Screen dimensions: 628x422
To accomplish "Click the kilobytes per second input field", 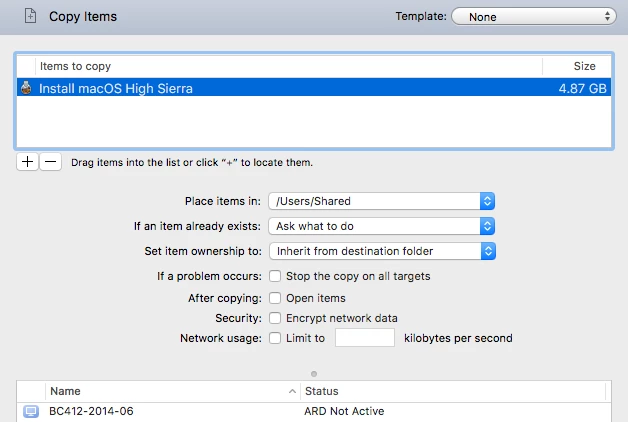I will 365,338.
